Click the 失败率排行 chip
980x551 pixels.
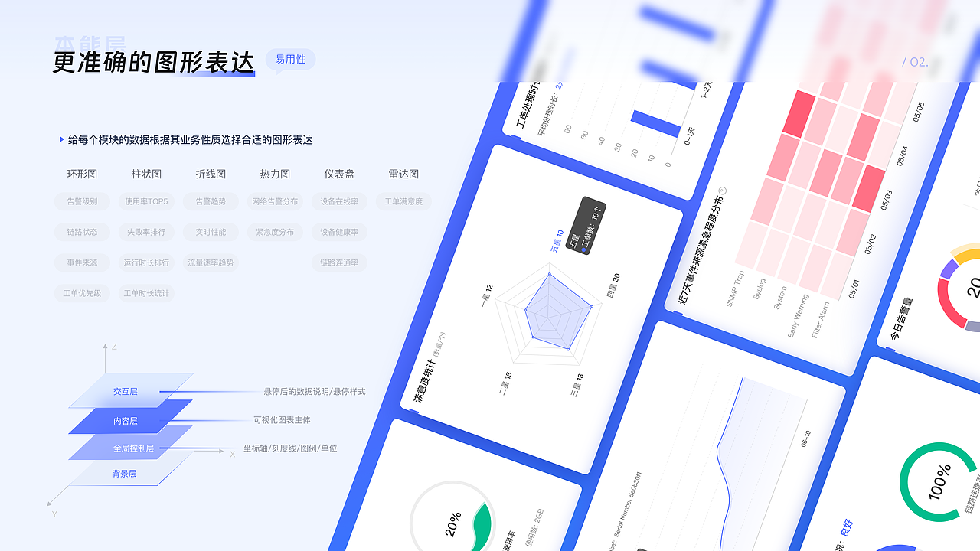[146, 232]
